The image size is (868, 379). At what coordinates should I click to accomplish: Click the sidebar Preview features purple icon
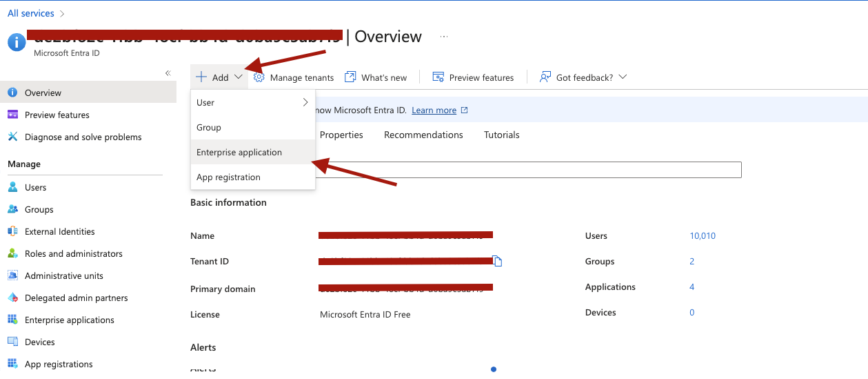coord(12,115)
